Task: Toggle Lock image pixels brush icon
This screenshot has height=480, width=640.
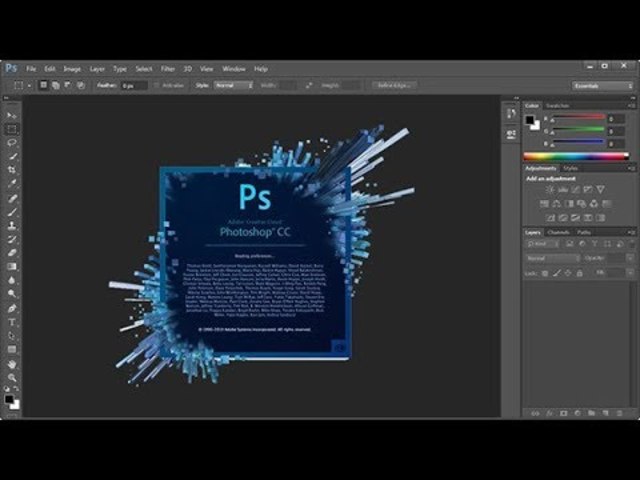Action: pos(556,273)
